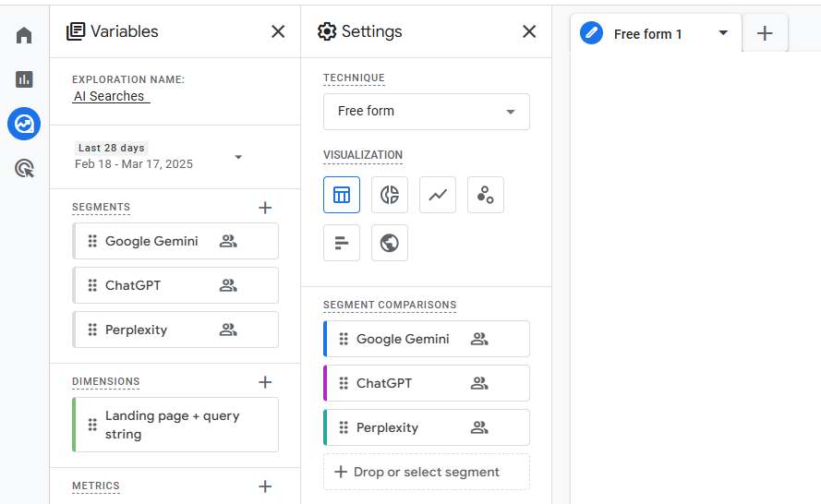
Task: Add a new segment with plus icon
Action: click(x=265, y=208)
